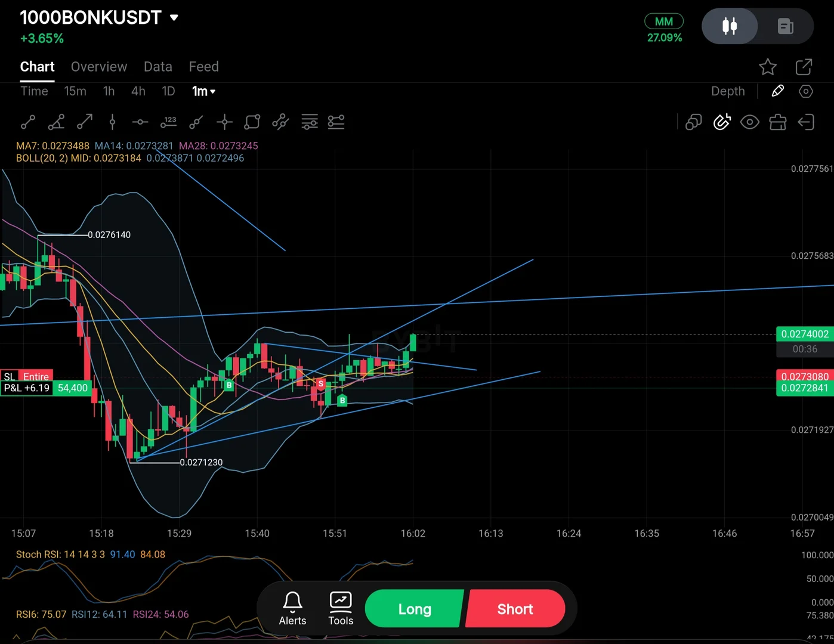
Task: Toggle drawings visibility with eye icon
Action: 750,122
